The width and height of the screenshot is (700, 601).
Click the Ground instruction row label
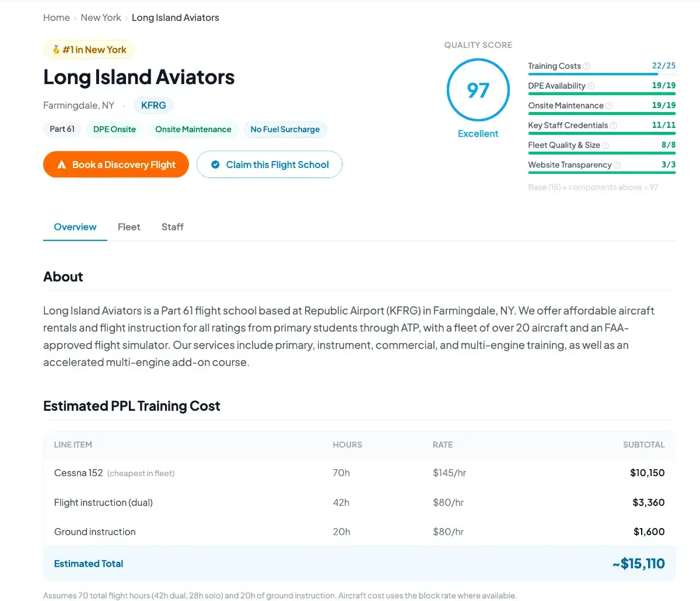(x=94, y=532)
